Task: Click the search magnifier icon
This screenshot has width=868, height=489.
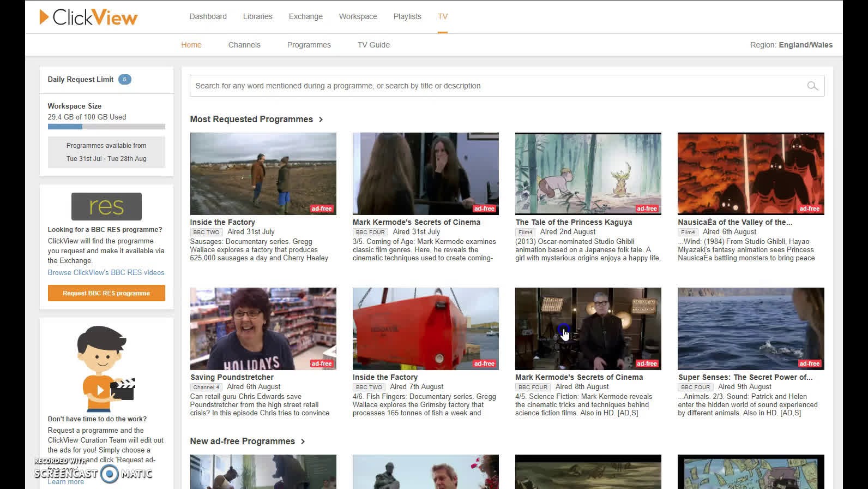Action: (x=812, y=86)
